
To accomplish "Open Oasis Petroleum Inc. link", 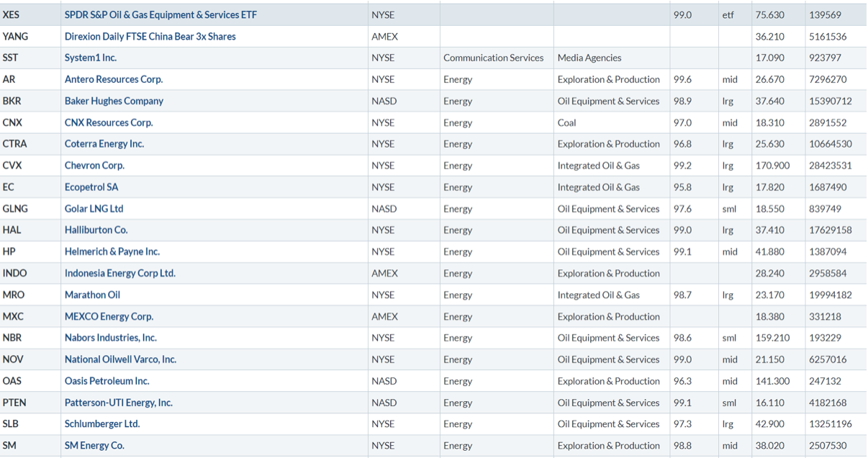I will (107, 381).
